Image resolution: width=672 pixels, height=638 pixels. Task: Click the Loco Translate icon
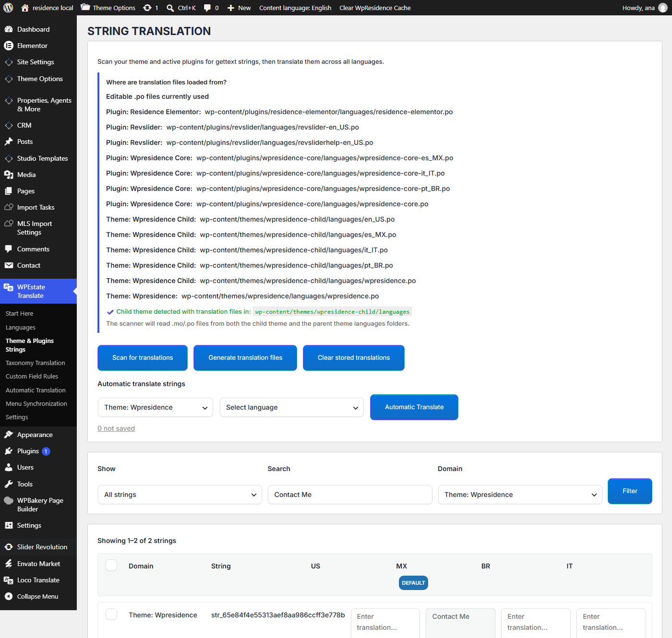[x=9, y=580]
